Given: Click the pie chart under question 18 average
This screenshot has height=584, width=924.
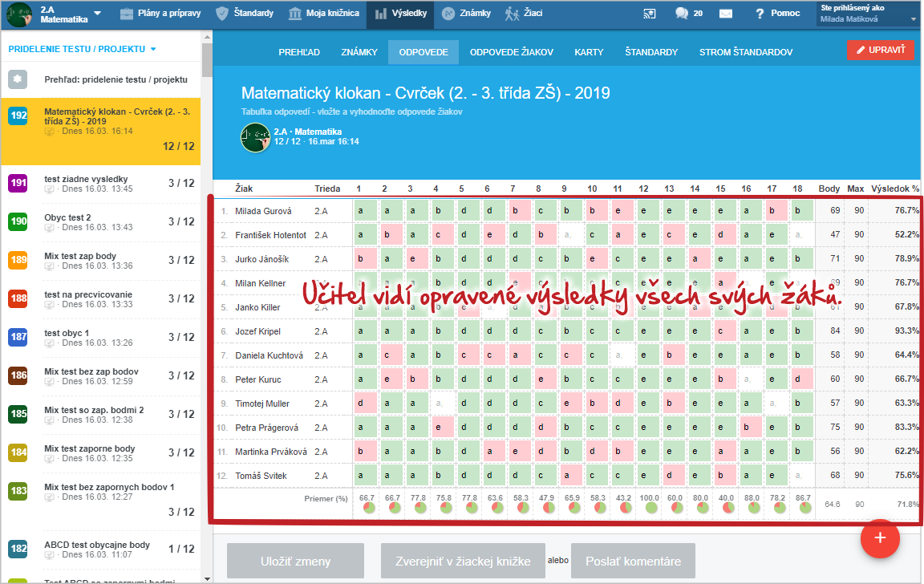Looking at the screenshot, I should [x=805, y=508].
